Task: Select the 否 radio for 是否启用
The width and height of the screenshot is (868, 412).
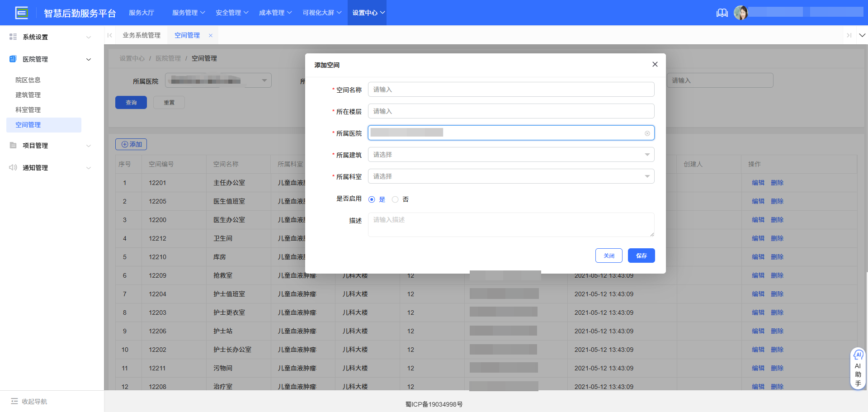Action: 395,199
